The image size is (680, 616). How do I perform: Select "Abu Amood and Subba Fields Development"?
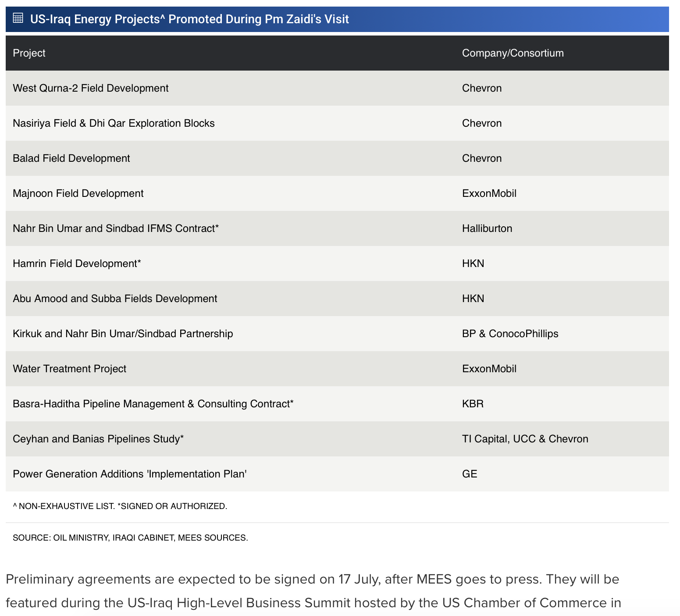click(115, 299)
